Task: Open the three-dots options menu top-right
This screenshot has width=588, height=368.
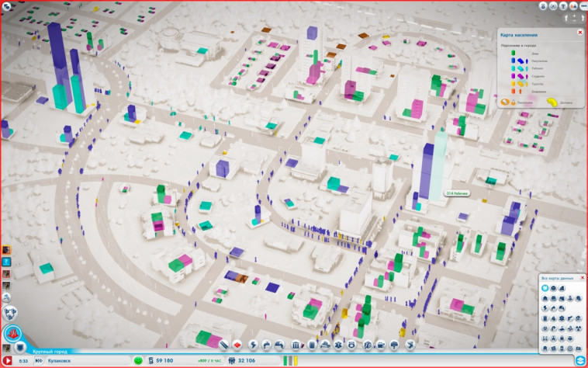Action: (583, 6)
